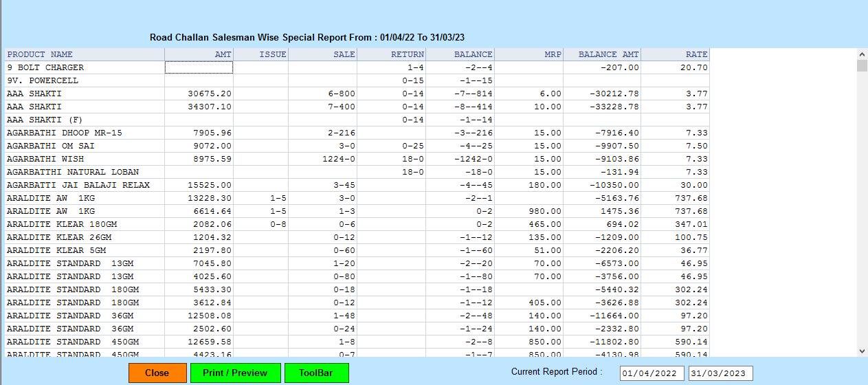This screenshot has width=868, height=385.
Task: Click the scrollbar up arrow
Action: pyautogui.click(x=863, y=54)
